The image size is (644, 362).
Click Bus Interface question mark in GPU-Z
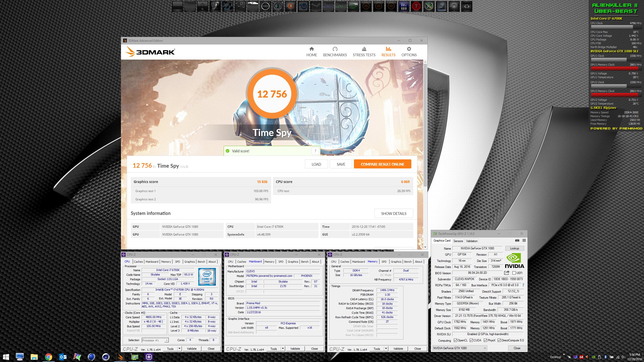(523, 285)
